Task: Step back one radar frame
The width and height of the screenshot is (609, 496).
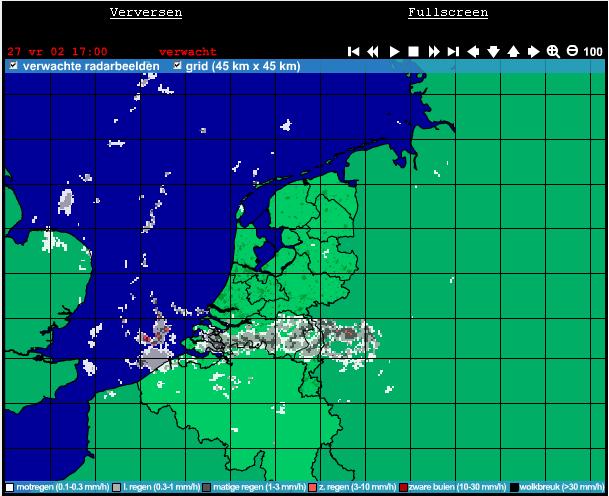Action: 373,52
